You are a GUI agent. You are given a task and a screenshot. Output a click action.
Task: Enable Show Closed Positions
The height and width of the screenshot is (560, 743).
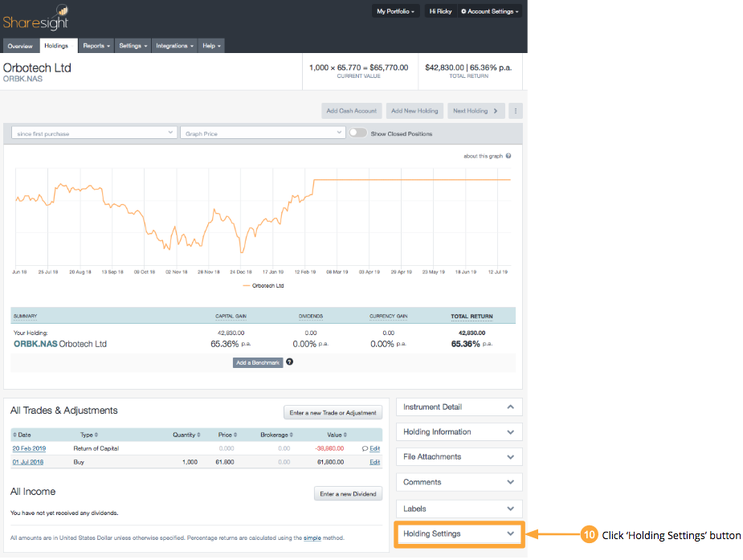[x=357, y=134]
